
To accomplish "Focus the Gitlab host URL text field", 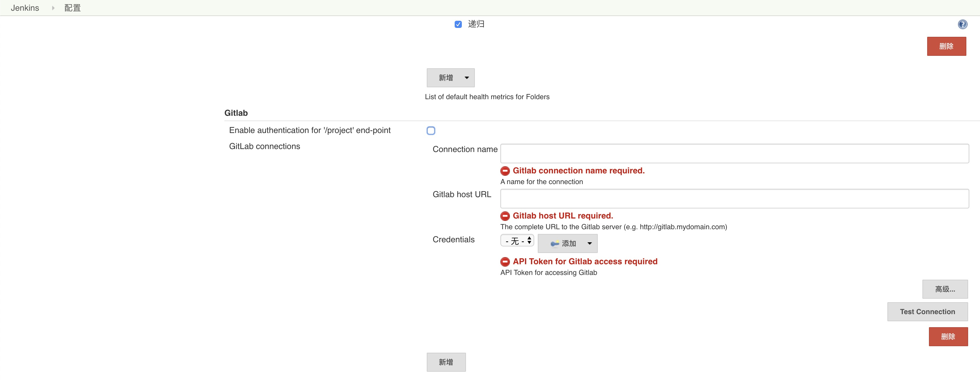I will point(734,199).
